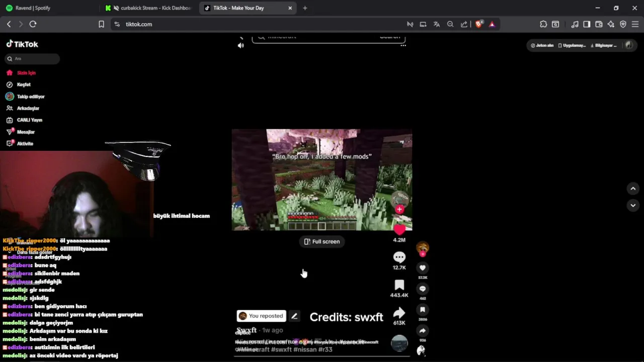Open the spinning sound disc thumbnail
644x362 pixels.
click(399, 343)
